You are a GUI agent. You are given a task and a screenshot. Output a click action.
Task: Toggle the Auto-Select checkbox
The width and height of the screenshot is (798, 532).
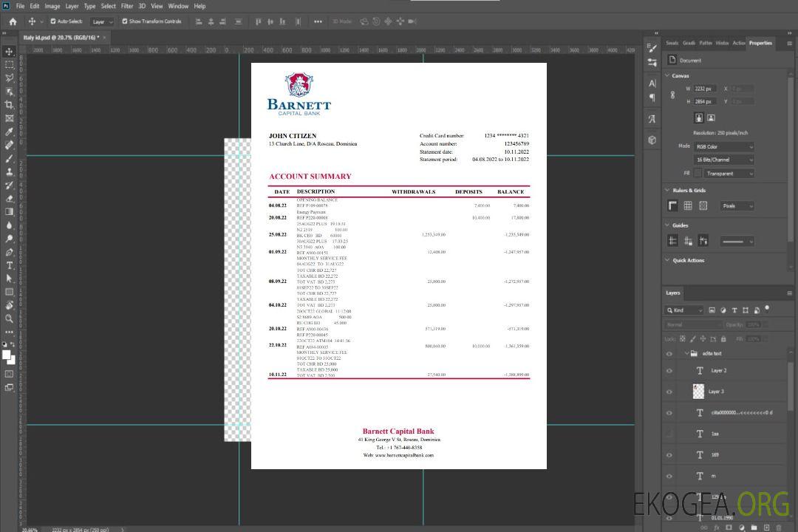click(x=53, y=21)
